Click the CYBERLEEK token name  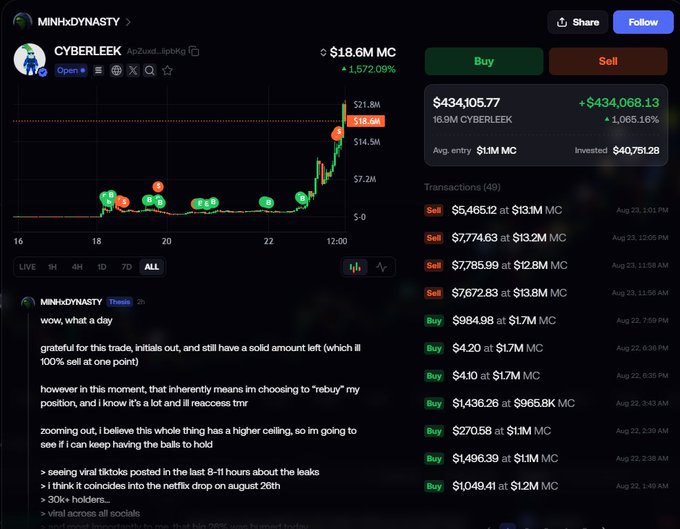click(88, 51)
